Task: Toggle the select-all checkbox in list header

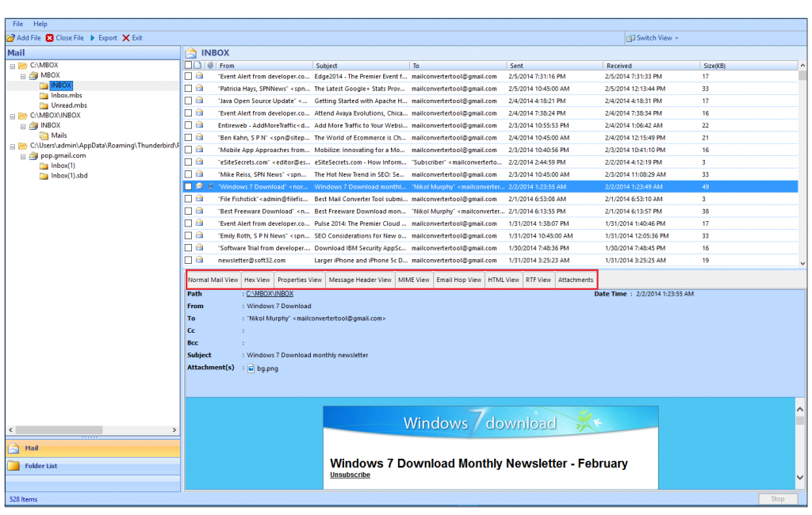Action: (x=189, y=66)
